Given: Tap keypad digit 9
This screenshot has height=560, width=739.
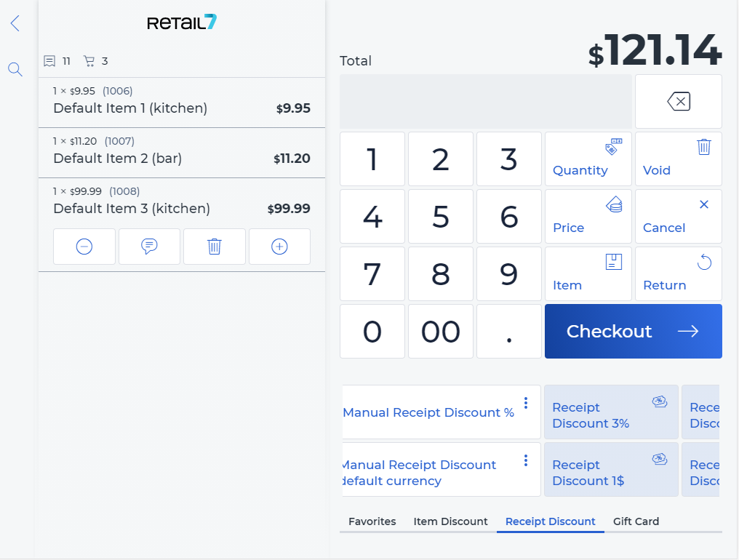Looking at the screenshot, I should click(x=509, y=274).
